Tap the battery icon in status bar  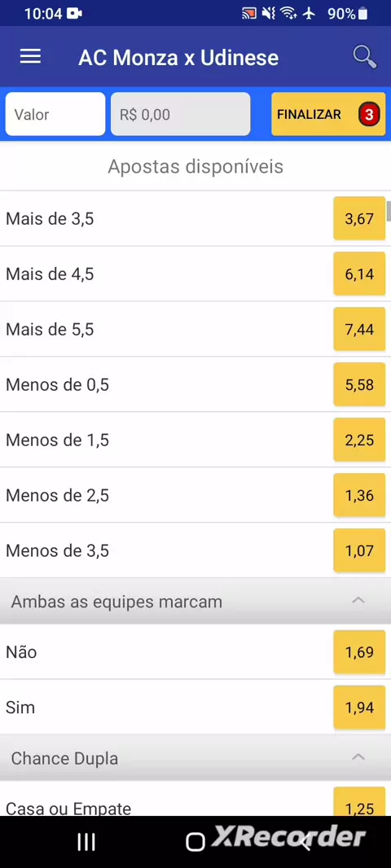pos(362,13)
